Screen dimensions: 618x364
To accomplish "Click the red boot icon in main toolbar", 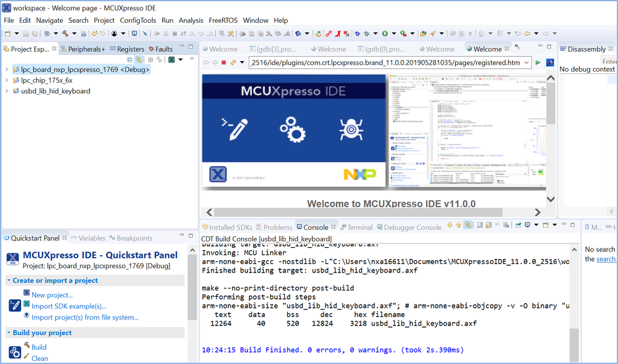I will click(338, 33).
